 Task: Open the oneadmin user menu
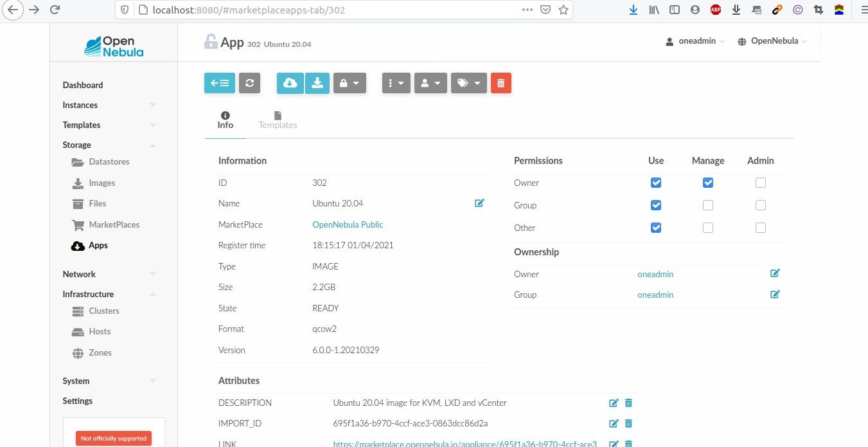coord(695,41)
